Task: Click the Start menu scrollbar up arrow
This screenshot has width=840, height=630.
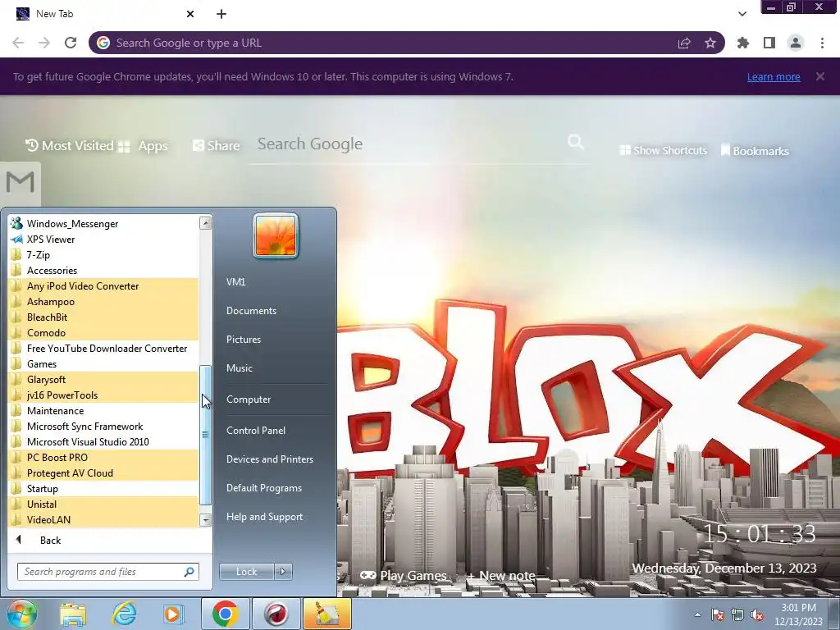Action: (x=205, y=223)
